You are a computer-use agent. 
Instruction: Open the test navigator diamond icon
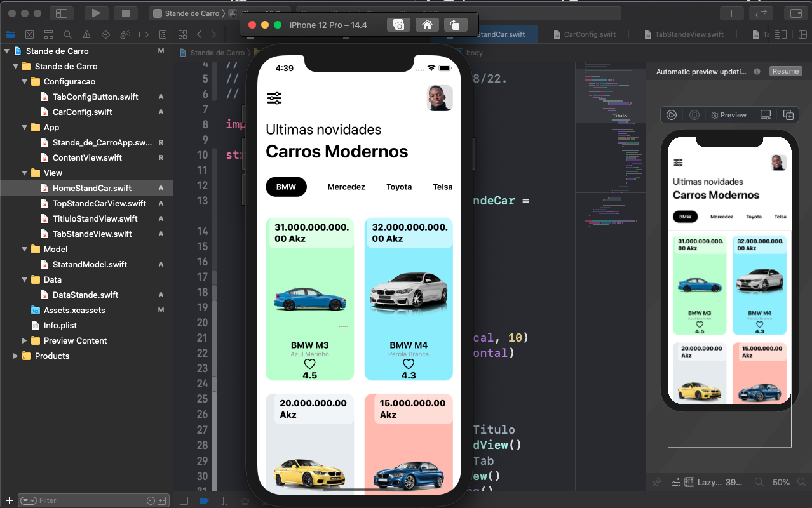tap(105, 34)
